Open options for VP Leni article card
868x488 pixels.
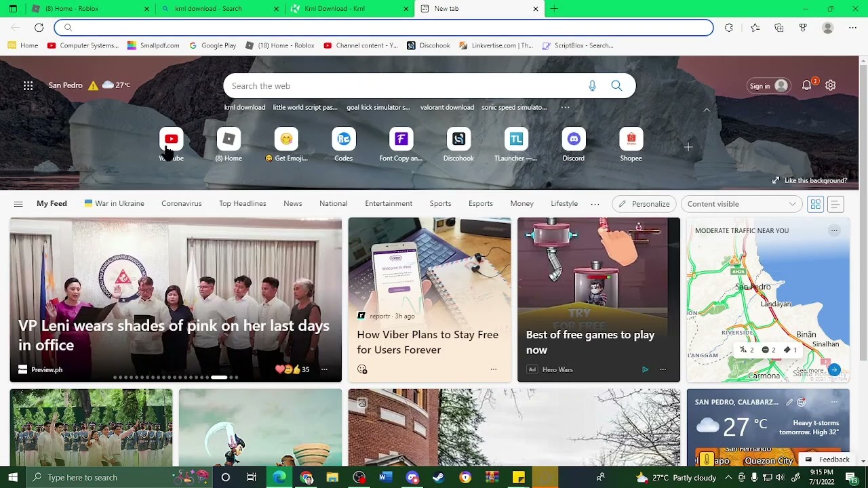tap(324, 369)
